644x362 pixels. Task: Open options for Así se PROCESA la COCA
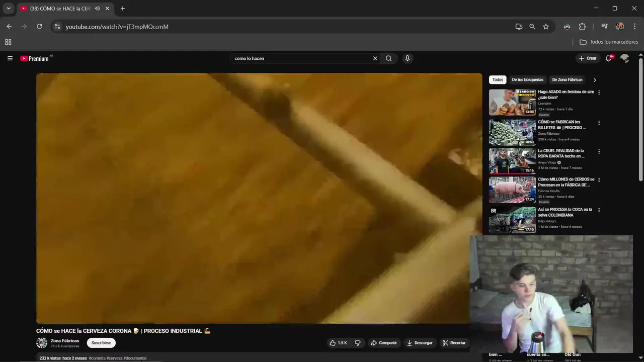click(x=599, y=210)
